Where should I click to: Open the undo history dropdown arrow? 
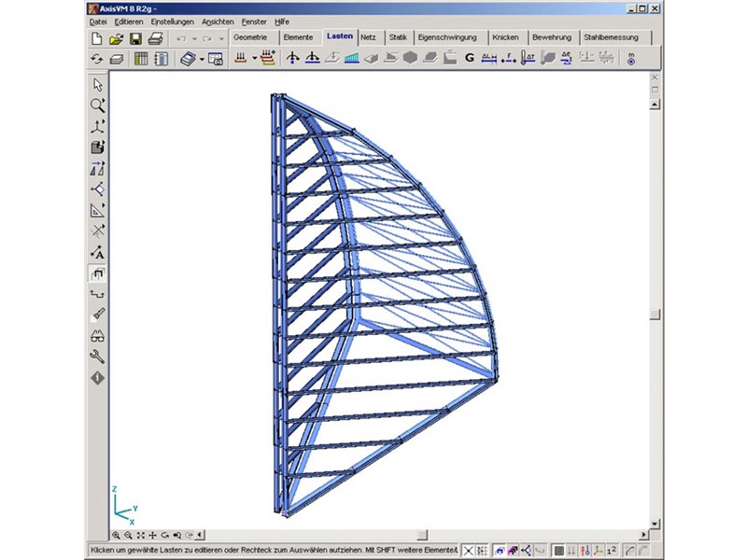coord(194,38)
